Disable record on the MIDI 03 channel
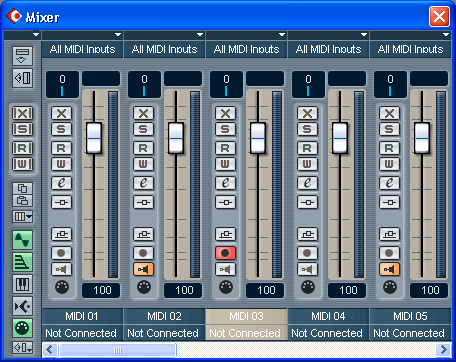The width and height of the screenshot is (456, 362). point(225,253)
